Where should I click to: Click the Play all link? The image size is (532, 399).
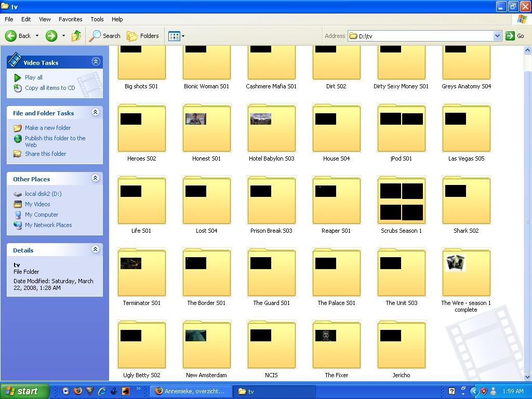(34, 77)
